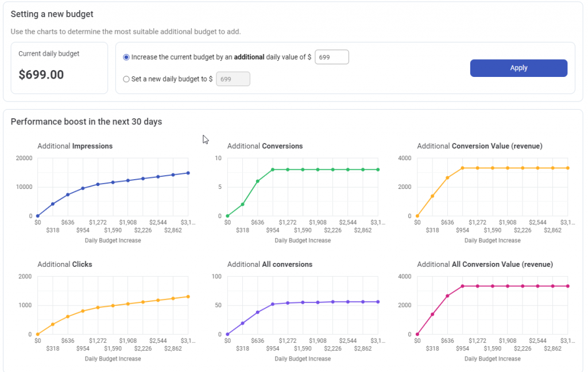The image size is (588, 372).
Task: Select the increase current budget radio option
Action: (126, 57)
